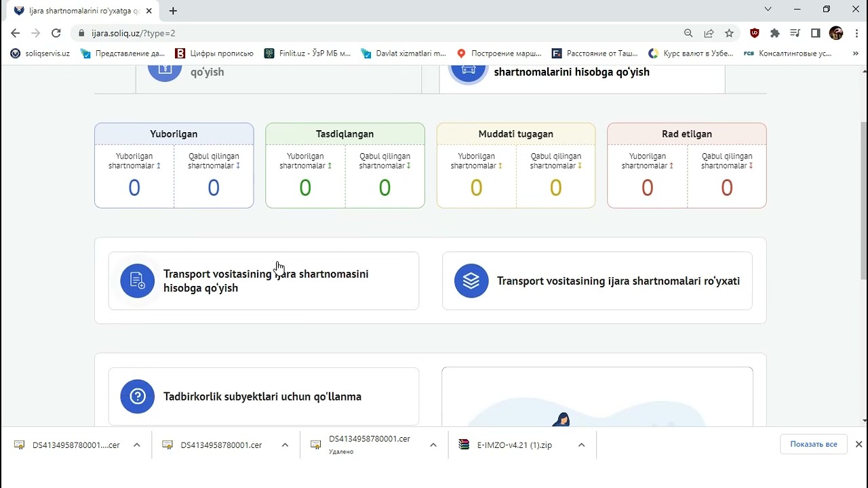Image resolution: width=868 pixels, height=488 pixels.
Task: Open the Transport vositasining ijara shartnomalari ro'yxati link
Action: (618, 281)
